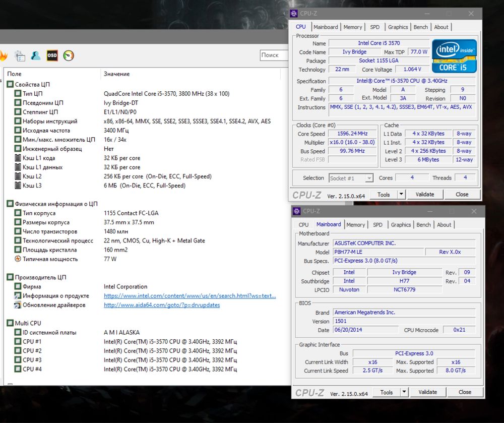Open the aida64.com driver updates link
Screen dimensions: 504x423
point(162,305)
